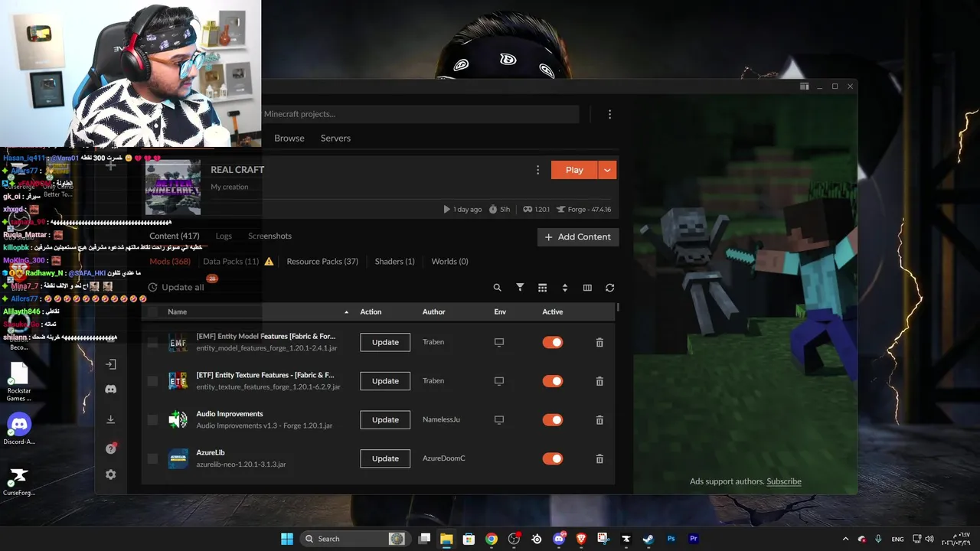Click the orange Play button
Image resolution: width=980 pixels, height=551 pixels.
click(574, 170)
